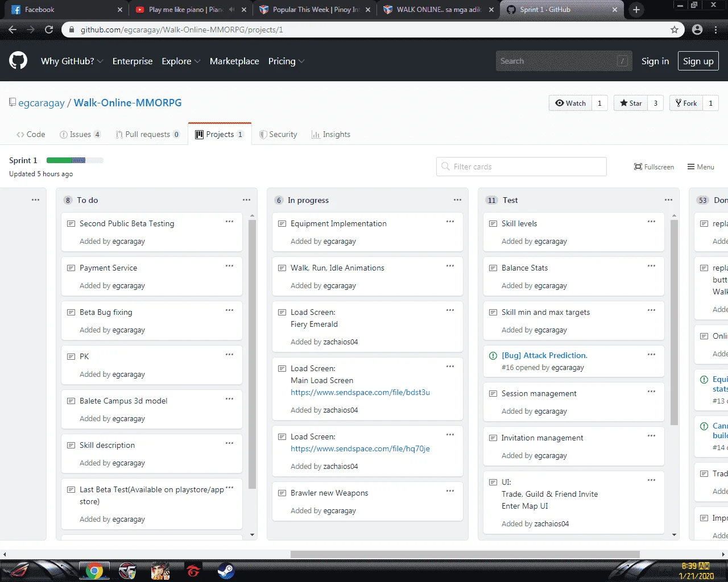Click the Star button

[x=631, y=103]
